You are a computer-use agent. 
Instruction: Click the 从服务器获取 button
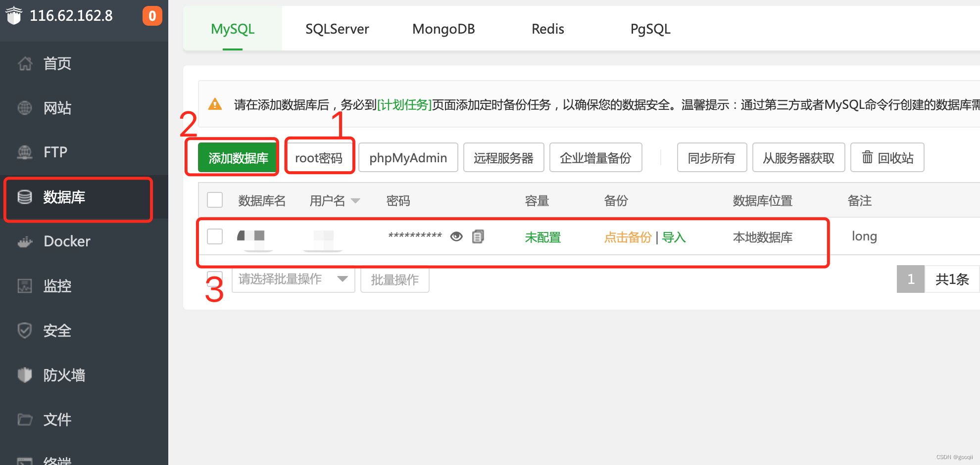pos(798,158)
